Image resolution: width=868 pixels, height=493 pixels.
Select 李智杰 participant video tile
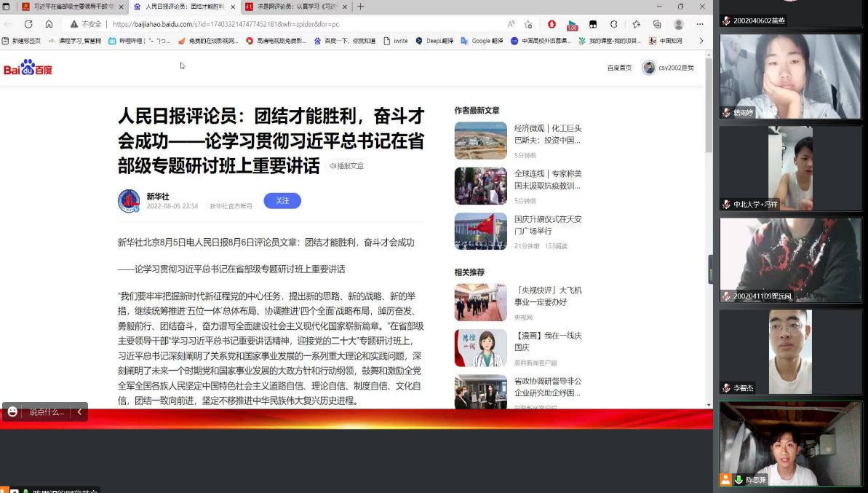(790, 352)
